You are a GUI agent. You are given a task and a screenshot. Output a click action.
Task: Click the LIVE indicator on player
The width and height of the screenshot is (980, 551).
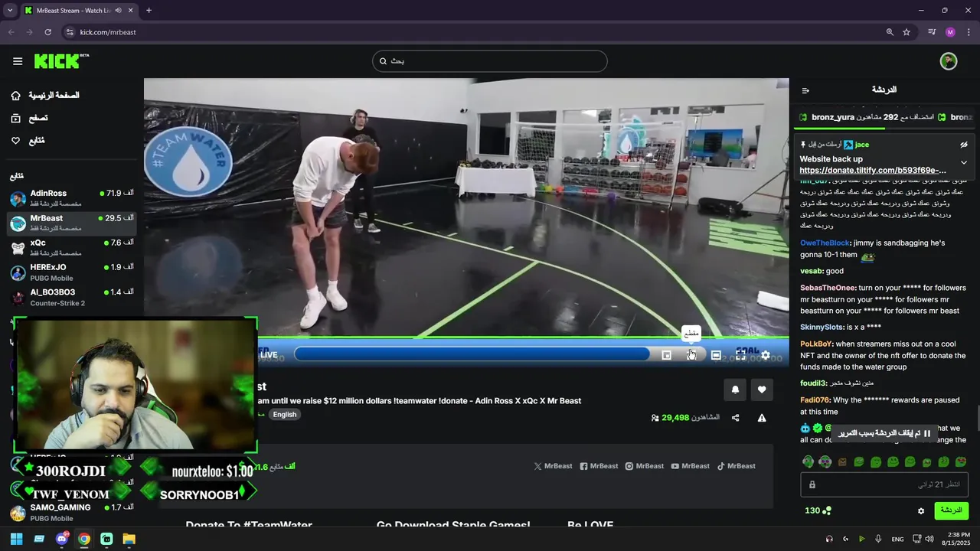coord(269,355)
